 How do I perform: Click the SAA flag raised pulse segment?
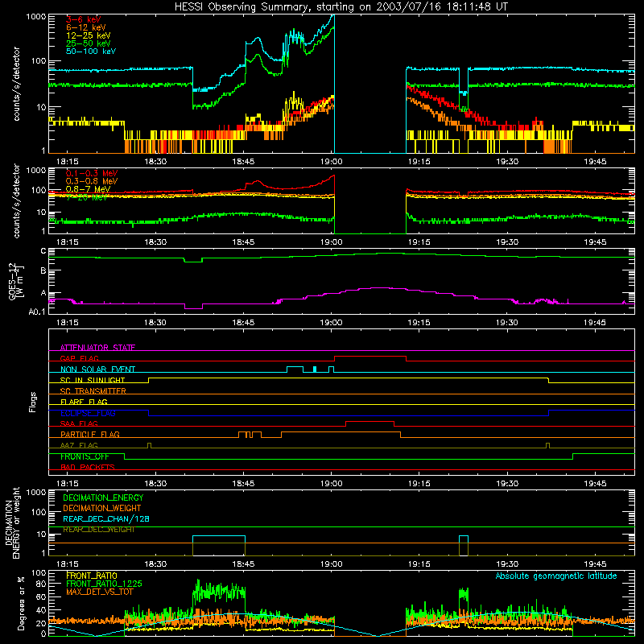point(370,421)
